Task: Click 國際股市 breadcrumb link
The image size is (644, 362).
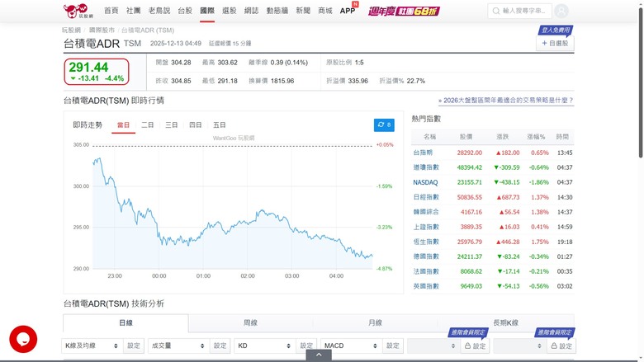Action: point(102,31)
